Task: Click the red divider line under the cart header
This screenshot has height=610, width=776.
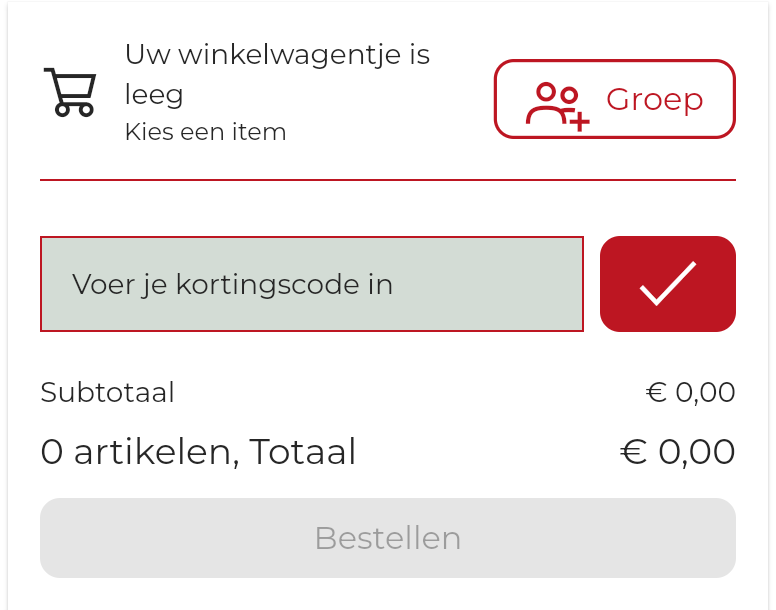Action: point(387,180)
